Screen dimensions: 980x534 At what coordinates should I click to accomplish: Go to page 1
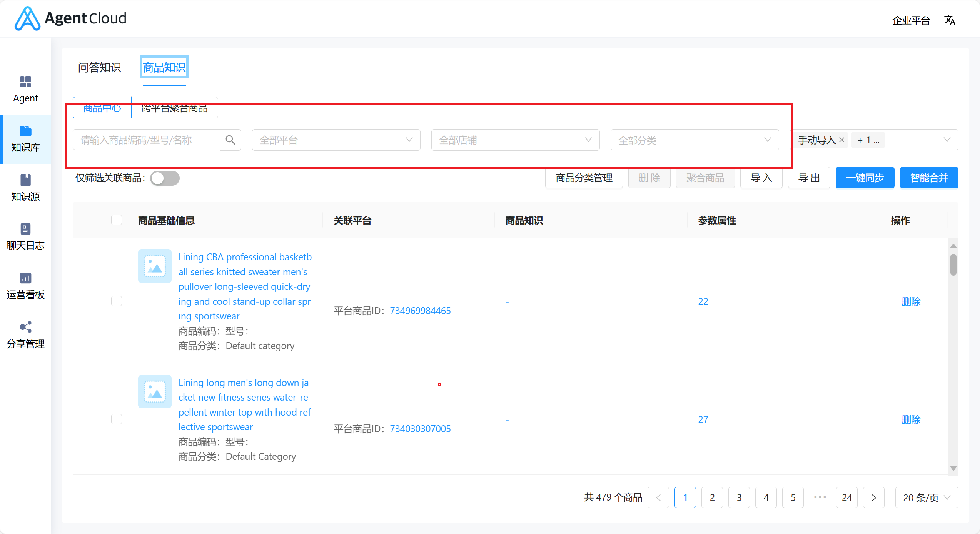[685, 497]
